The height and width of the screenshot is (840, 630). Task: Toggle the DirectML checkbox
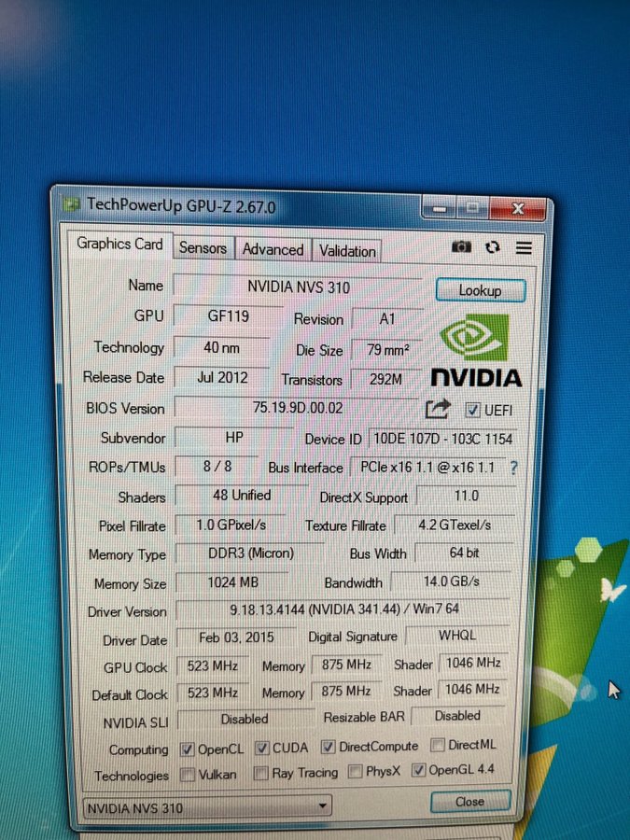437,745
